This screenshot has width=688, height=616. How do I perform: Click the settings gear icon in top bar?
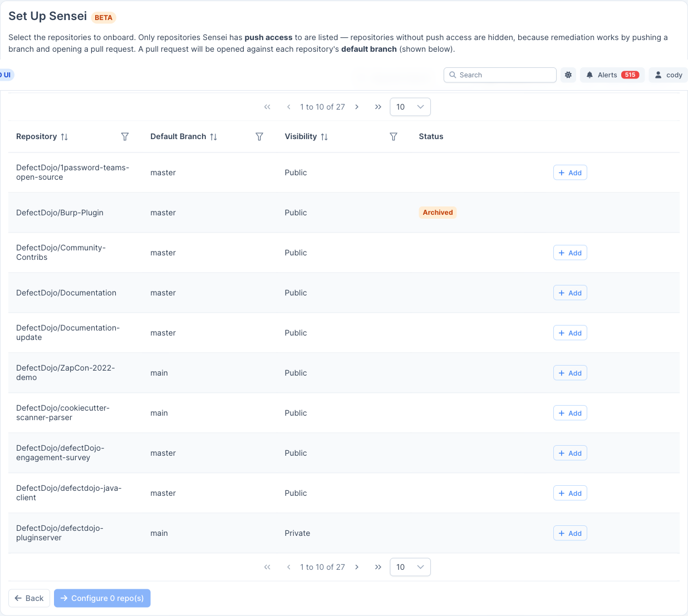(x=568, y=75)
